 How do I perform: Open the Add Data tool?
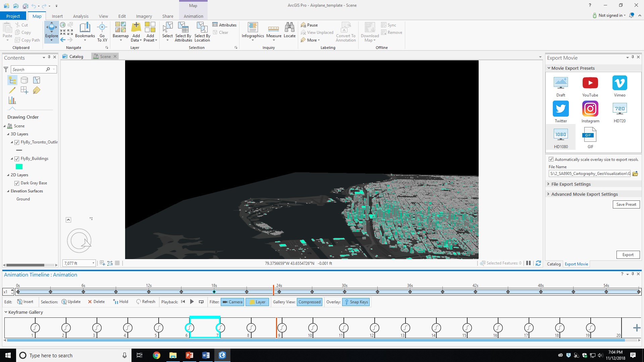coord(136,32)
